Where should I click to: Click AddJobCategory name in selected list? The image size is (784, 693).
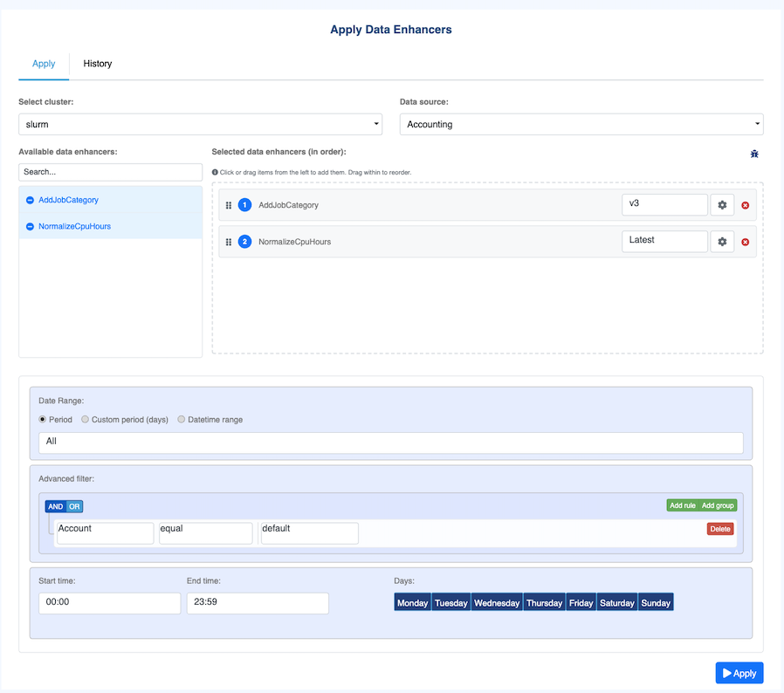click(288, 205)
